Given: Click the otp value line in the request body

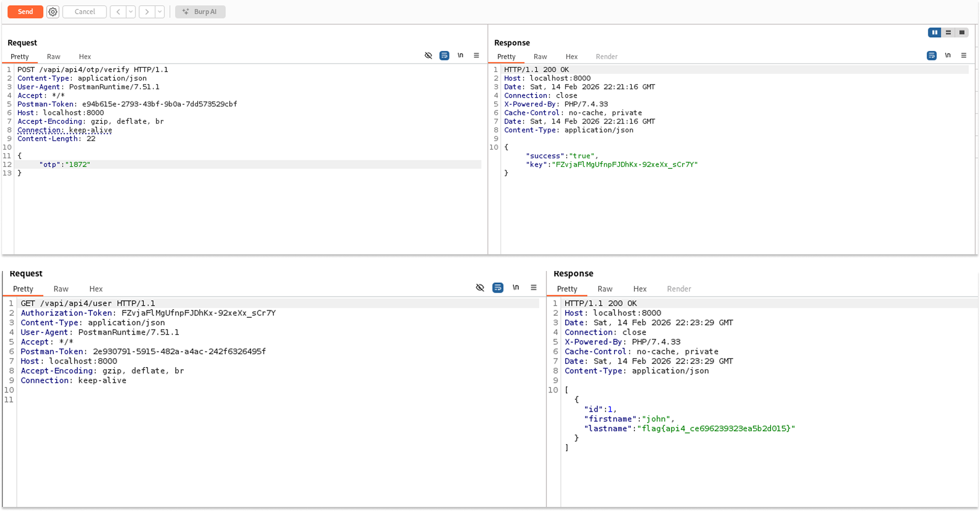Looking at the screenshot, I should click(x=64, y=164).
